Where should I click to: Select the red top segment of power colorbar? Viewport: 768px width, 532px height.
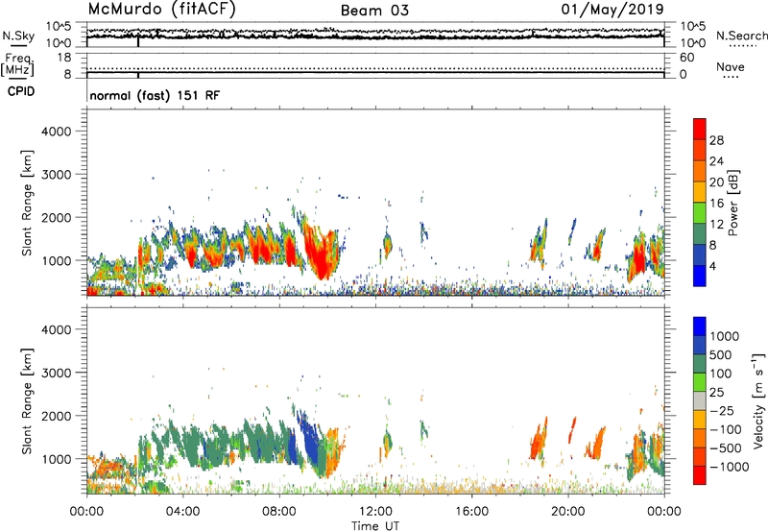[700, 129]
